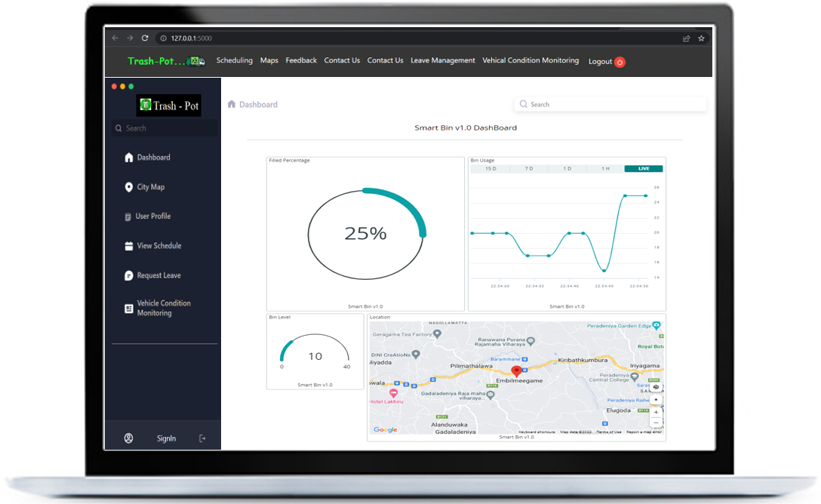This screenshot has width=821, height=504.
Task: Click the Peradeniya Garden Edge map marker
Action: [x=656, y=325]
